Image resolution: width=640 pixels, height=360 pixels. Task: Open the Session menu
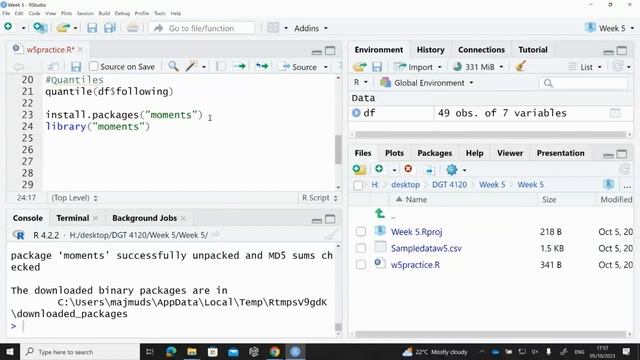coord(85,13)
